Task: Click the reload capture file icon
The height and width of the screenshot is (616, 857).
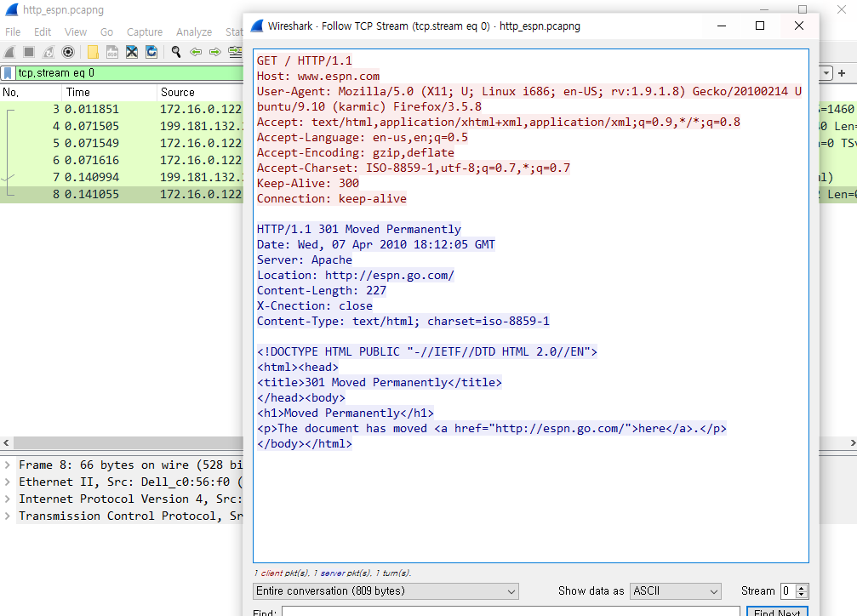Action: point(151,52)
